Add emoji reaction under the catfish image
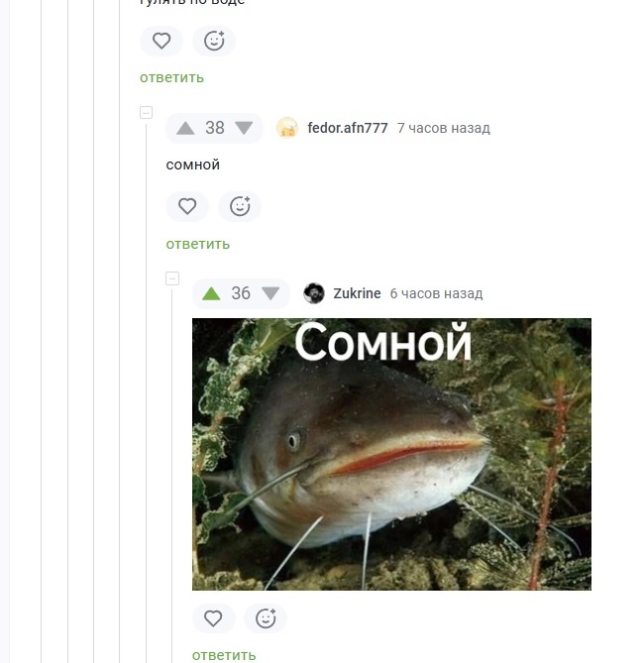The image size is (644, 663). tap(266, 618)
